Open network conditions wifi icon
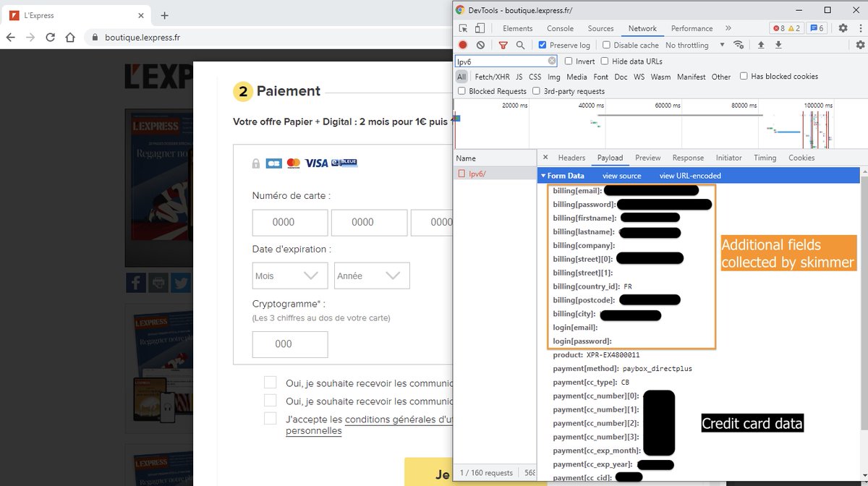Screen dimensions: 868x486 pyautogui.click(x=739, y=45)
